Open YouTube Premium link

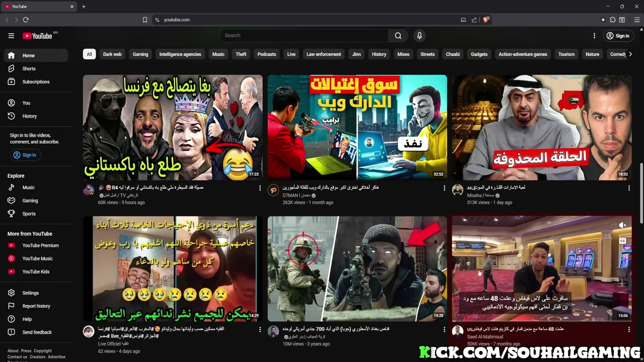pos(36,245)
